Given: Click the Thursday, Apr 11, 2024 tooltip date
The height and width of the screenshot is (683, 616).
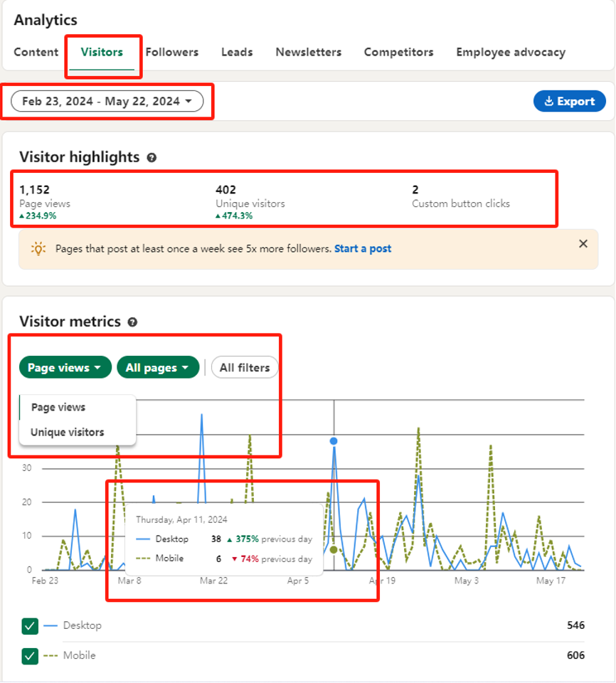Looking at the screenshot, I should click(x=181, y=519).
